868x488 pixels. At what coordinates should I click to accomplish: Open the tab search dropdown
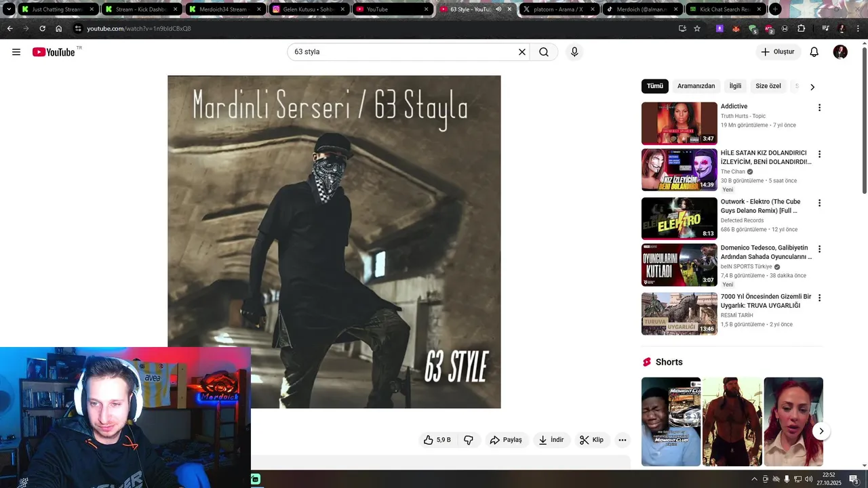pos(9,9)
